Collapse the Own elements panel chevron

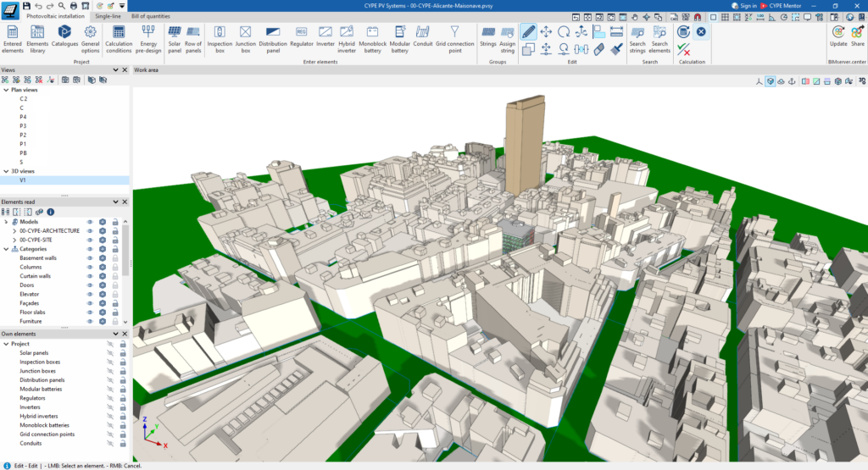(x=115, y=334)
